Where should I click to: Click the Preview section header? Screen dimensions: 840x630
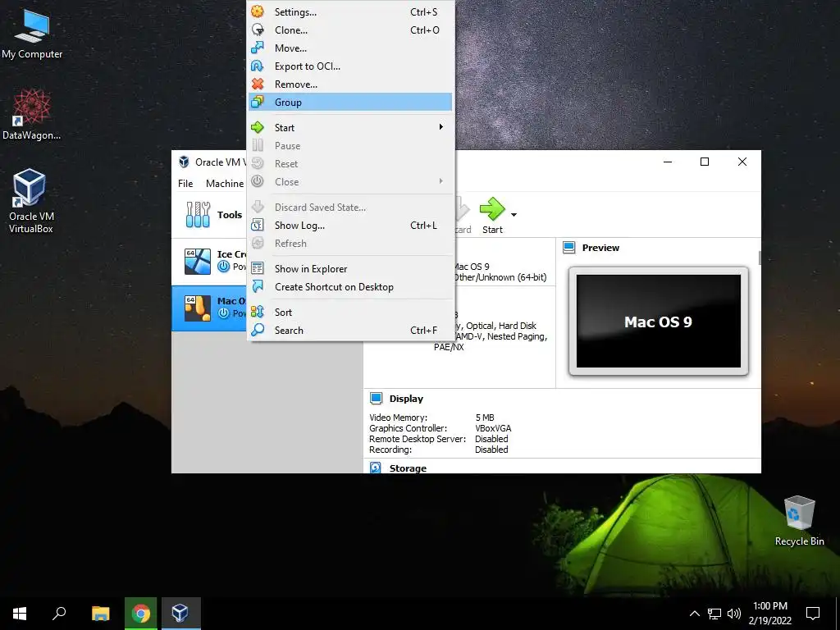tap(600, 248)
